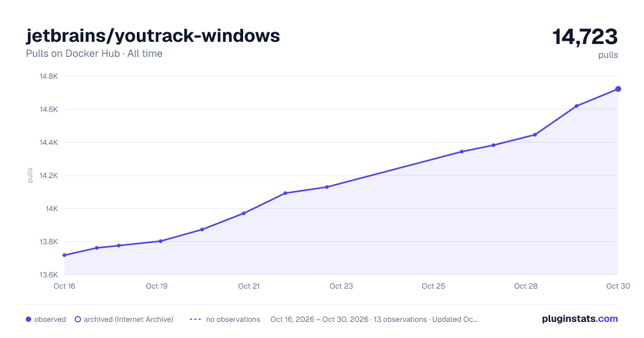
Task: Click the data point between 13.8K and 14K
Action: [x=202, y=229]
